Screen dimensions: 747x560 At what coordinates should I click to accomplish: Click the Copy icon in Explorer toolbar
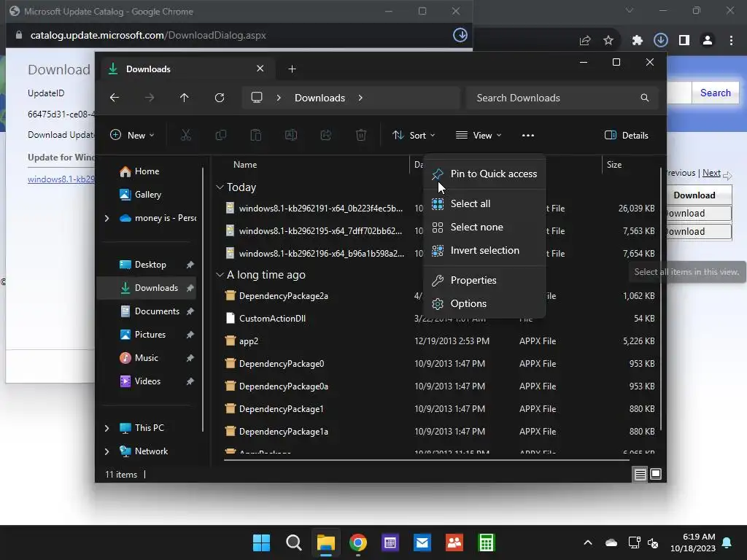pos(220,135)
